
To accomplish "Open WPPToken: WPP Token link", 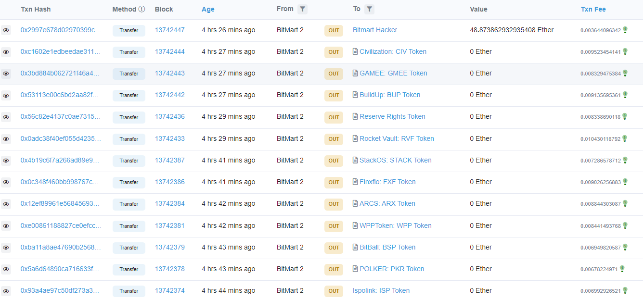I will [396, 225].
